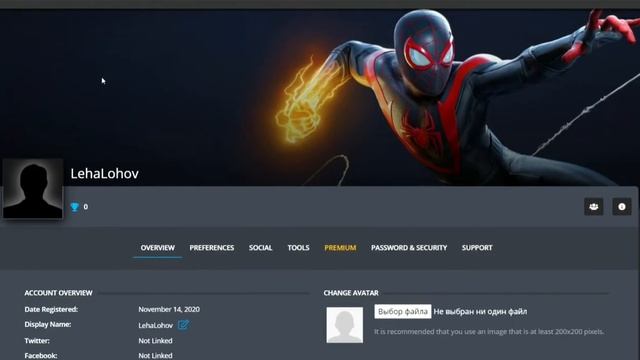Click the LehaLohov username heading
The width and height of the screenshot is (640, 360).
pyautogui.click(x=104, y=174)
